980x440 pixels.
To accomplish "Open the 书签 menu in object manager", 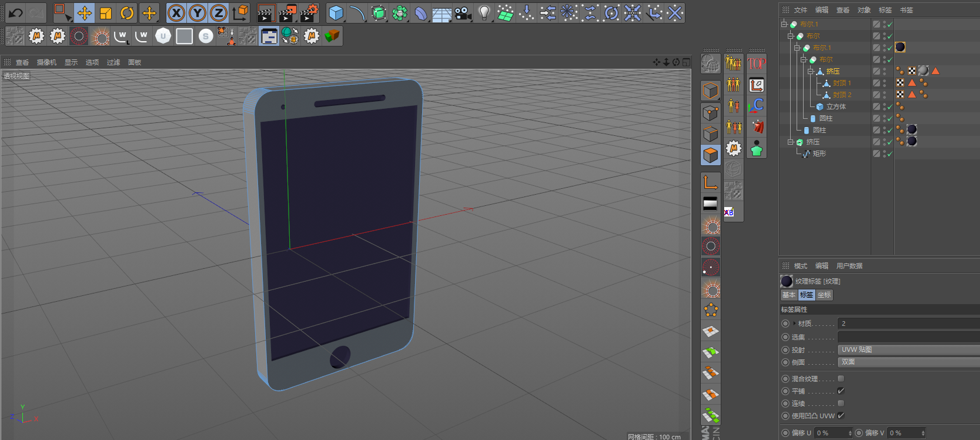I will click(x=907, y=10).
